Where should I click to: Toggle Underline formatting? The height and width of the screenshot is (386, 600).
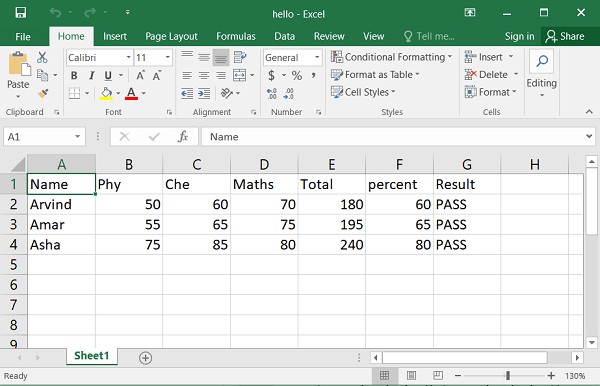point(108,75)
